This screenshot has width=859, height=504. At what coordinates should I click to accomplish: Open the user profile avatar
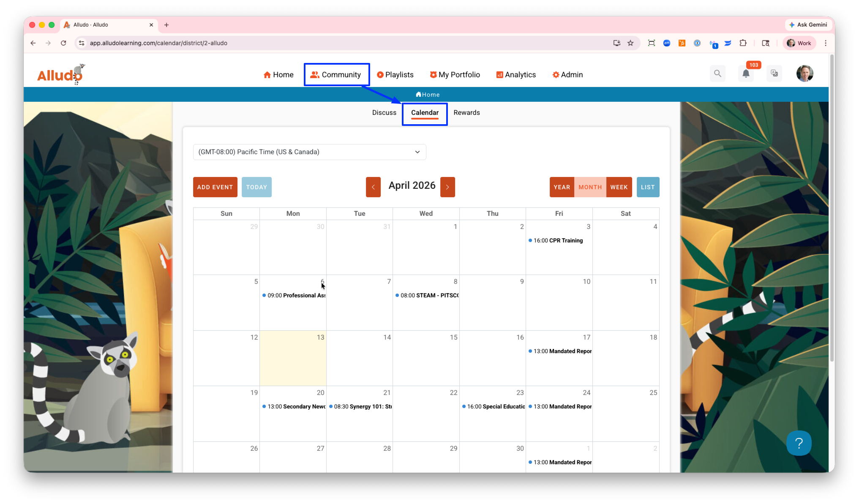pyautogui.click(x=804, y=74)
